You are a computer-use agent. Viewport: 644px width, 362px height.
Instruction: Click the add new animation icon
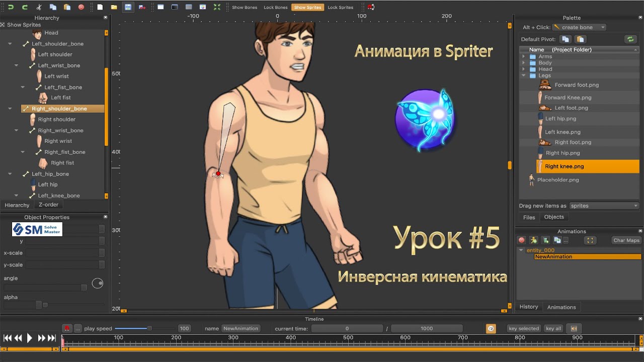545,240
